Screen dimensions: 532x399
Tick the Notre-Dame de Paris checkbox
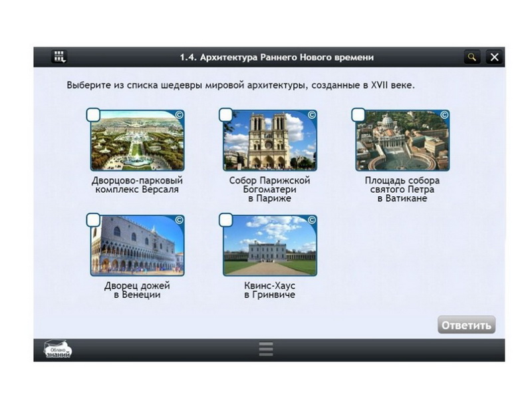pyautogui.click(x=226, y=116)
